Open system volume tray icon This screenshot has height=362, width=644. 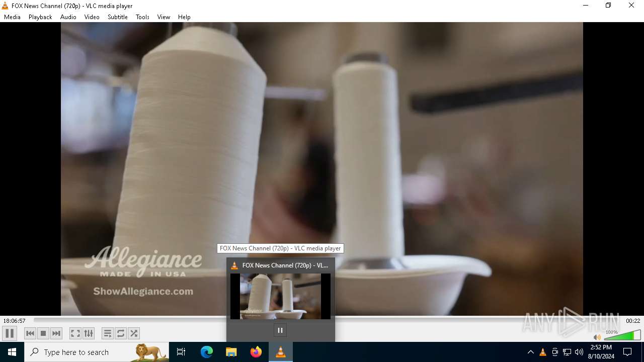click(x=579, y=352)
